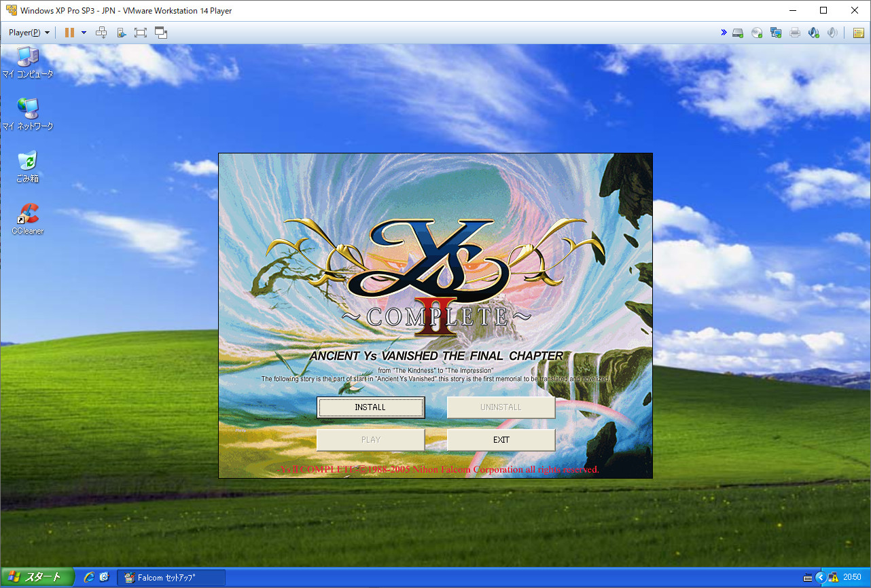Pause the virtual machine

point(69,33)
